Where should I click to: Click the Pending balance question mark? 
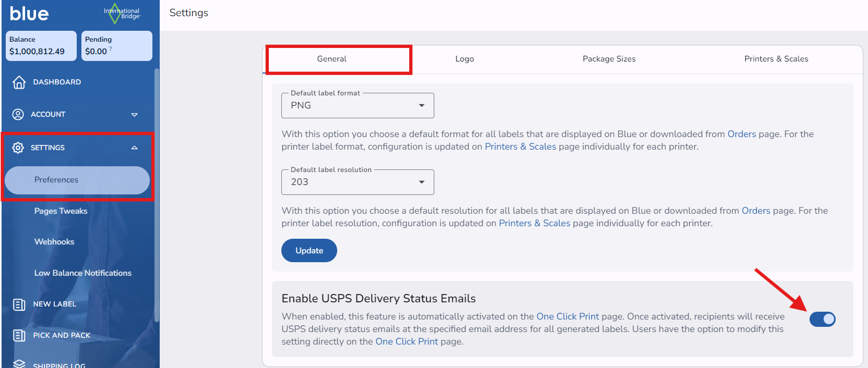coord(111,49)
